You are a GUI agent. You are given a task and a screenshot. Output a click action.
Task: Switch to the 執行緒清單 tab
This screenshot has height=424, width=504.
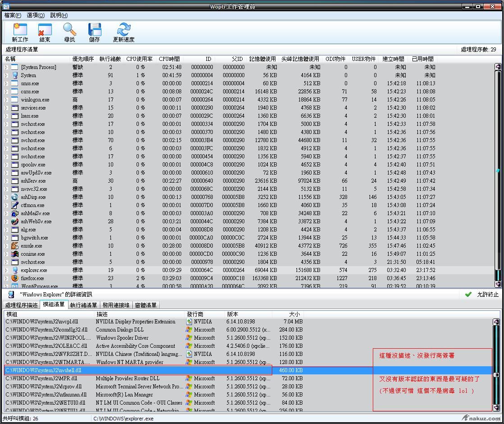[83, 305]
